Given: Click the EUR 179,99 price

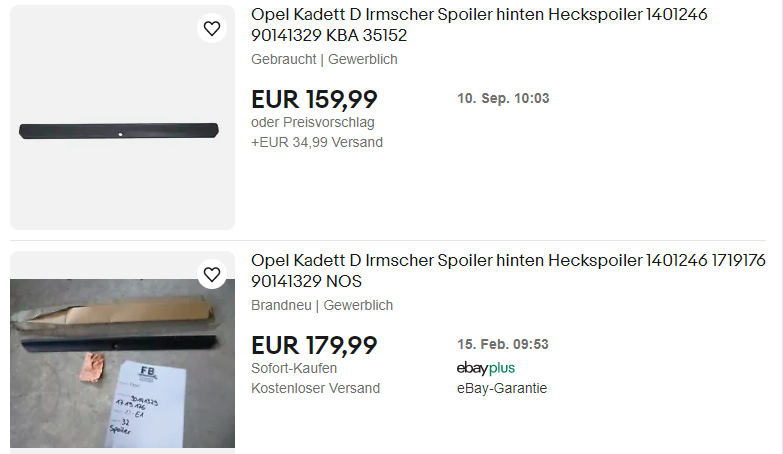Looking at the screenshot, I should pos(314,346).
